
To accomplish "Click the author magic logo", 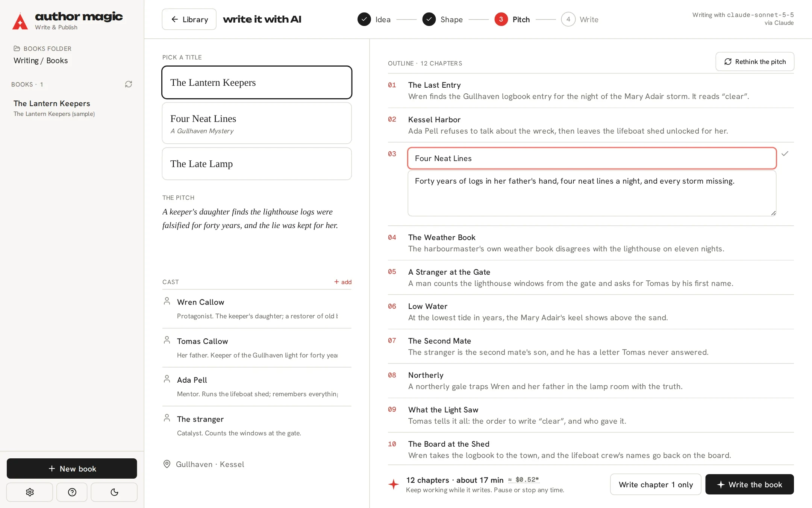I will point(68,20).
